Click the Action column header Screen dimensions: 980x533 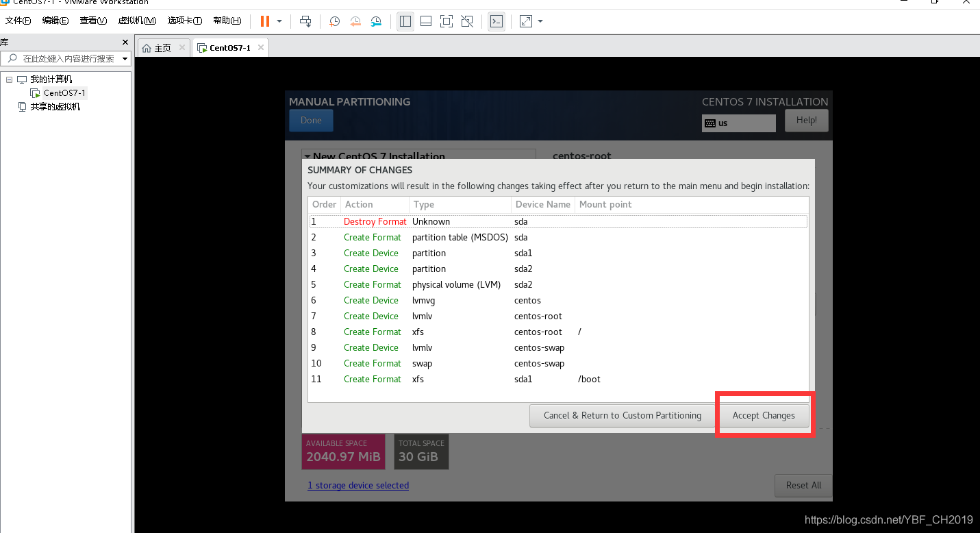point(375,204)
